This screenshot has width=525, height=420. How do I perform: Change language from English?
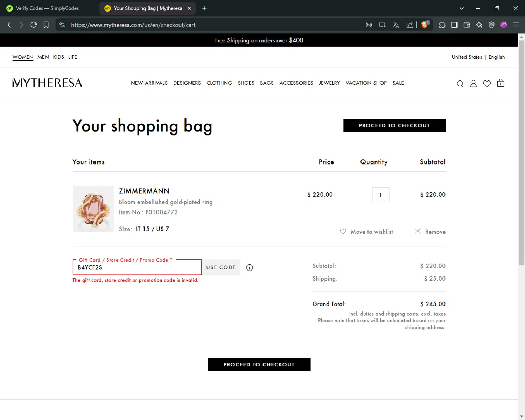(x=496, y=57)
